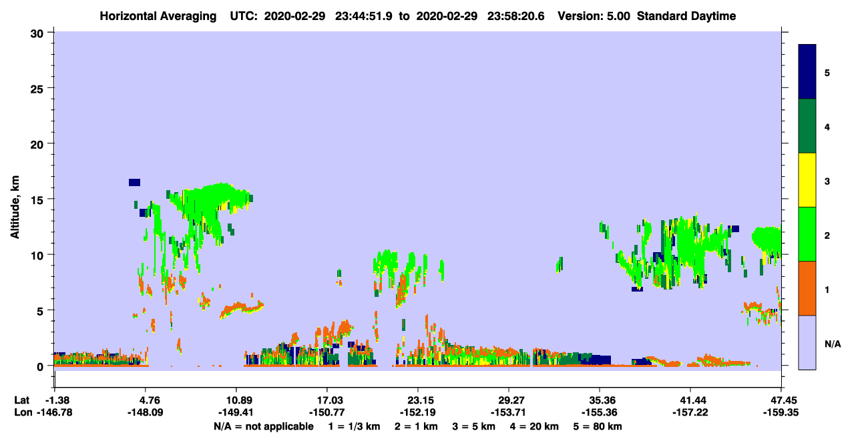Click the 'N/A = not applicable' legend text
Viewport: 868px width, 445px height.
[263, 426]
